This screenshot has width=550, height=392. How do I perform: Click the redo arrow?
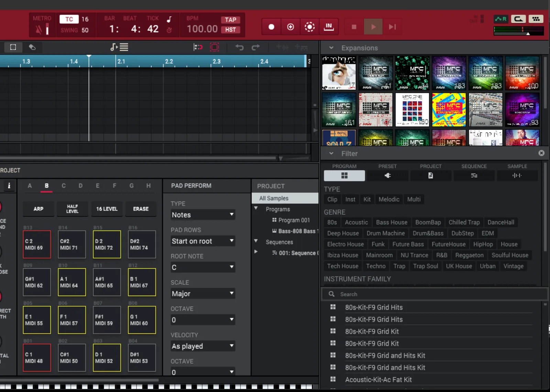[x=255, y=47]
